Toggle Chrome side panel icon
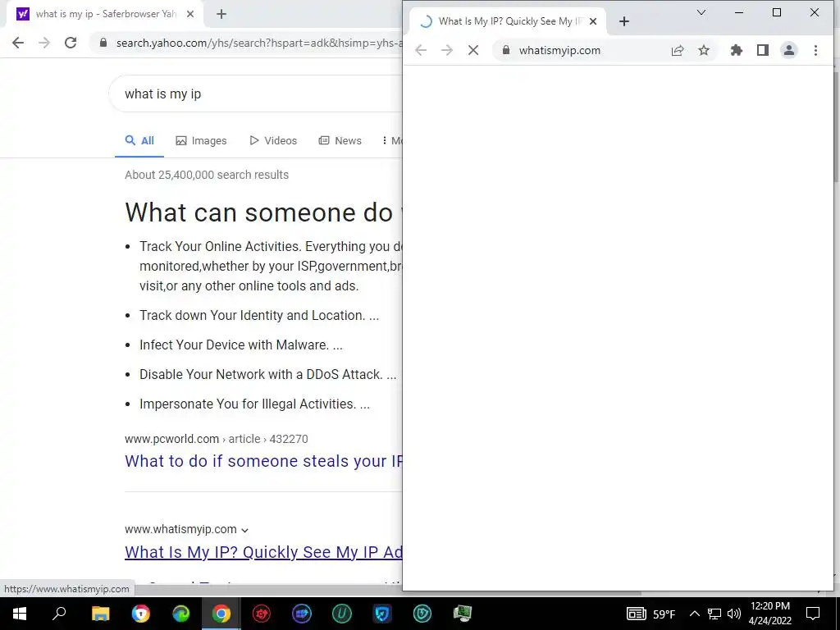The width and height of the screenshot is (840, 630). click(x=763, y=50)
